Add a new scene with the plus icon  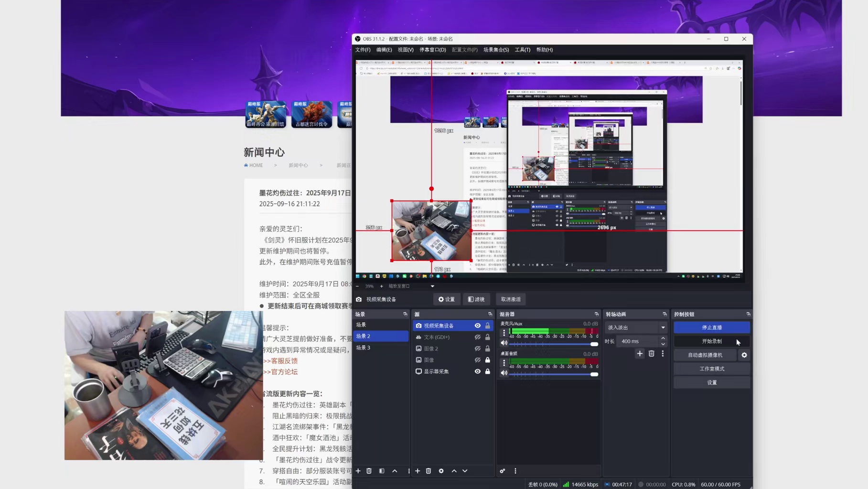pos(358,471)
